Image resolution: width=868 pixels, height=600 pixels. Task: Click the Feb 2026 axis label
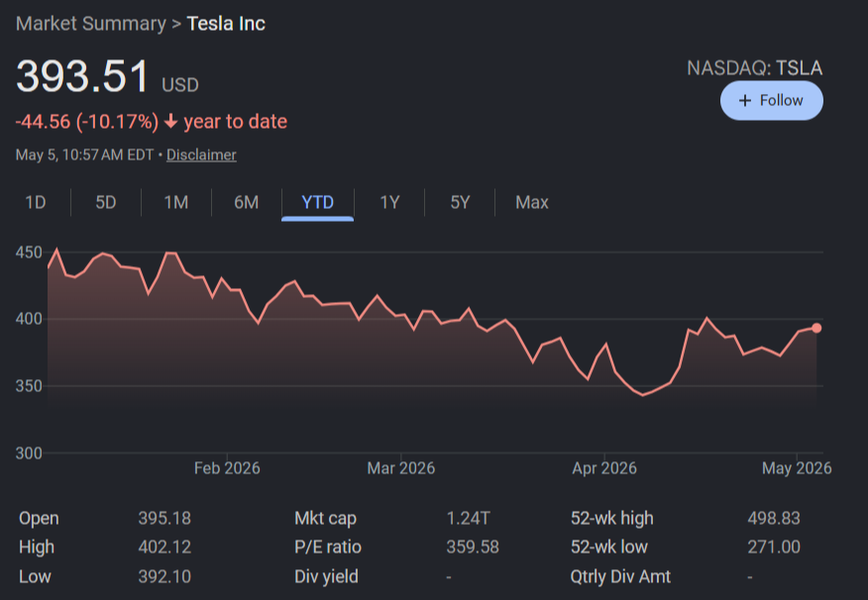coord(227,468)
